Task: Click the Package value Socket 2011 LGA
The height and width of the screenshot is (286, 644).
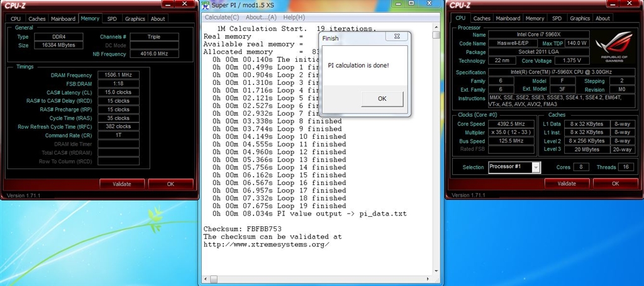Action: [x=539, y=52]
